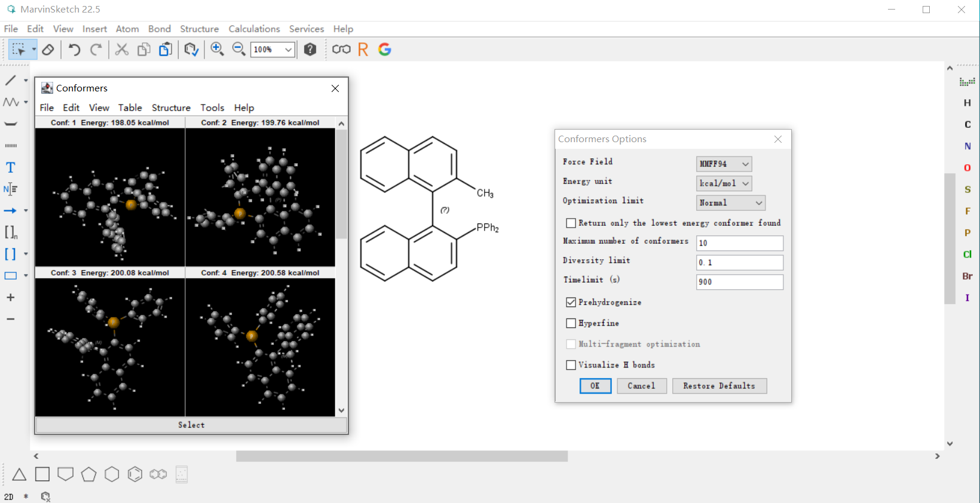Select the decrease charge minus tool
This screenshot has width=980, height=503.
point(11,319)
